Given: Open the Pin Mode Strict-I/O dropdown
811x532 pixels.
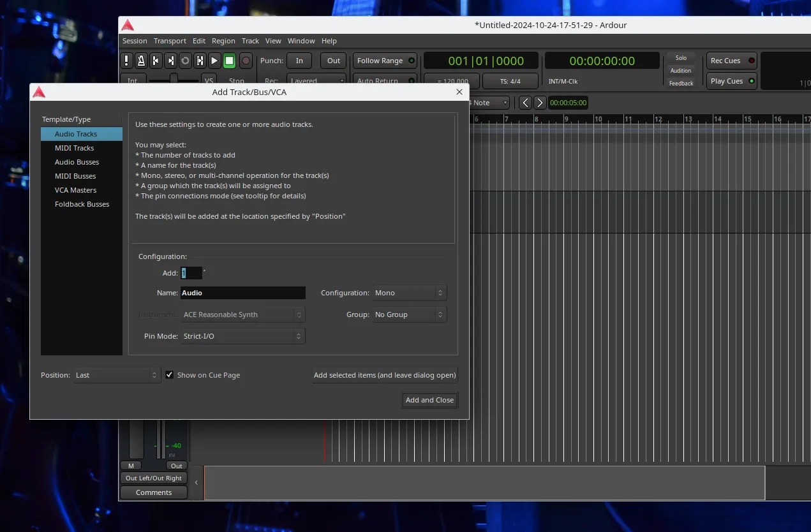Looking at the screenshot, I should coord(242,336).
